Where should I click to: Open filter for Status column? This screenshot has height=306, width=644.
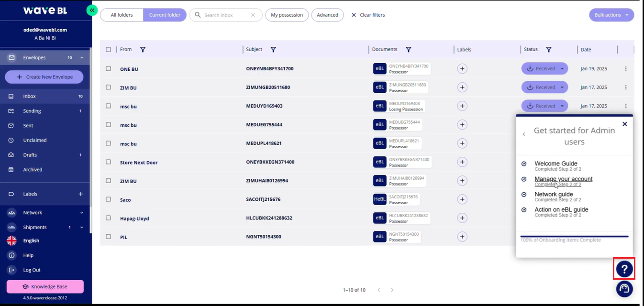pos(549,50)
